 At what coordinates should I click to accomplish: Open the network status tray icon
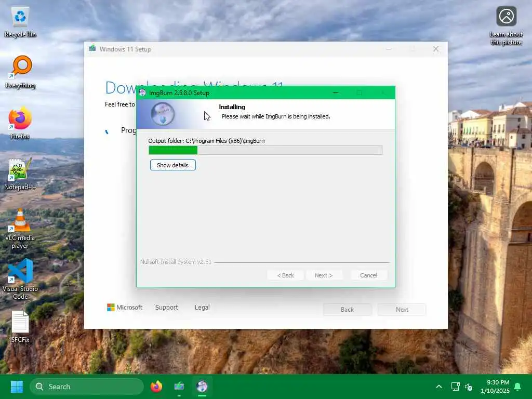tap(455, 387)
